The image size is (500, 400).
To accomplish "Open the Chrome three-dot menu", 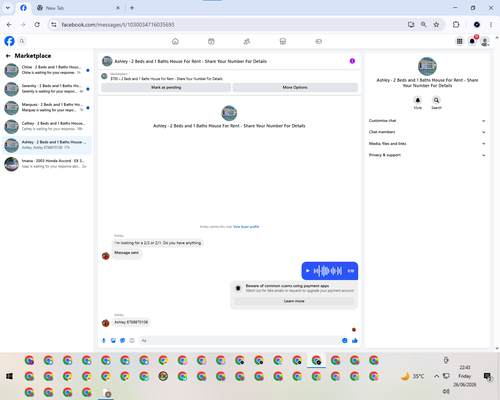I will coord(491,25).
